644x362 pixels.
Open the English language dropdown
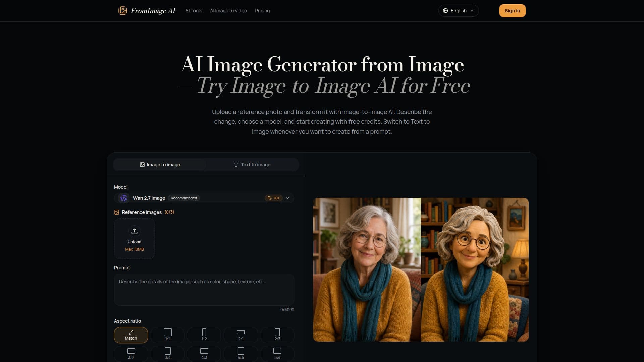(458, 11)
